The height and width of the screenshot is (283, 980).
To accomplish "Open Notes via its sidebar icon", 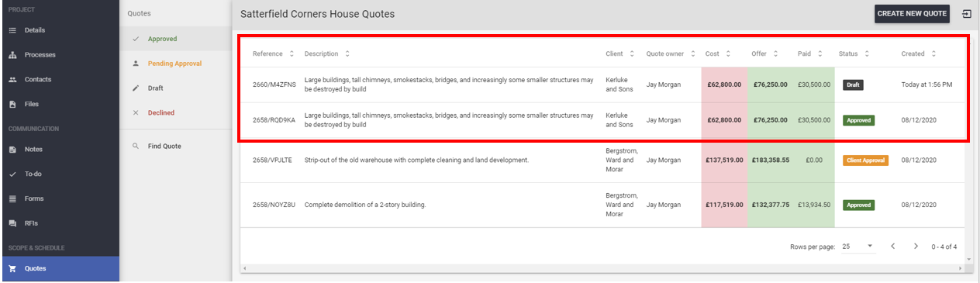I will 12,149.
